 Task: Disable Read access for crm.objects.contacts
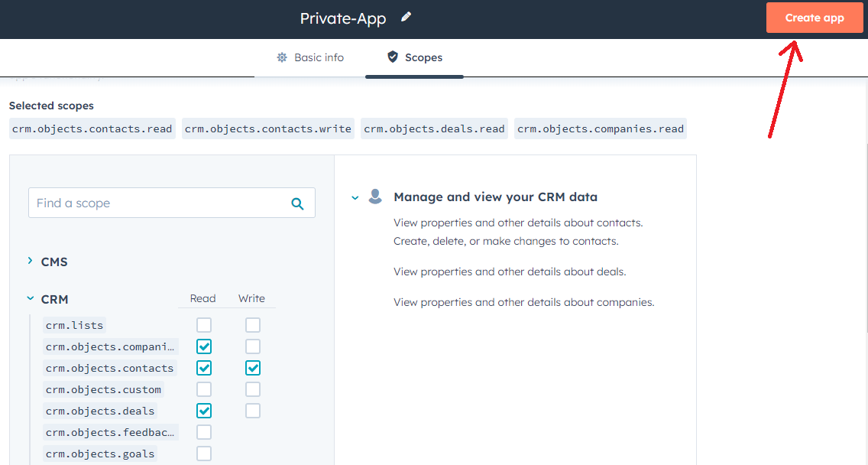coord(204,368)
